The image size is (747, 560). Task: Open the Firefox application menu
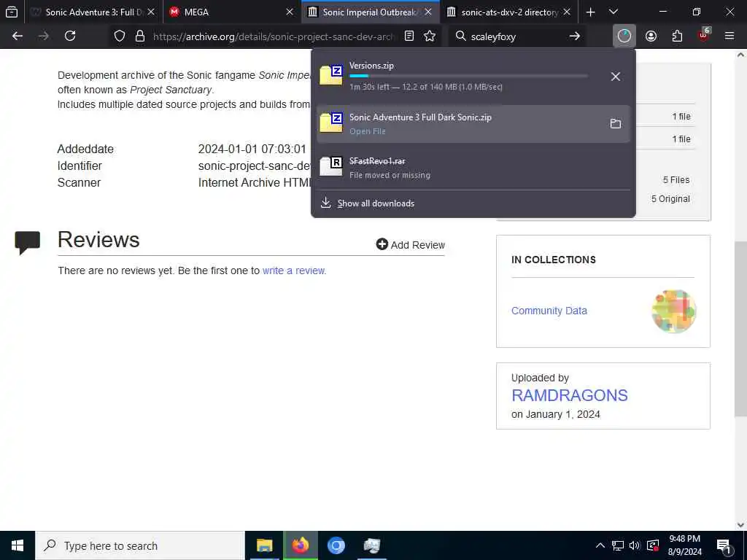(729, 36)
